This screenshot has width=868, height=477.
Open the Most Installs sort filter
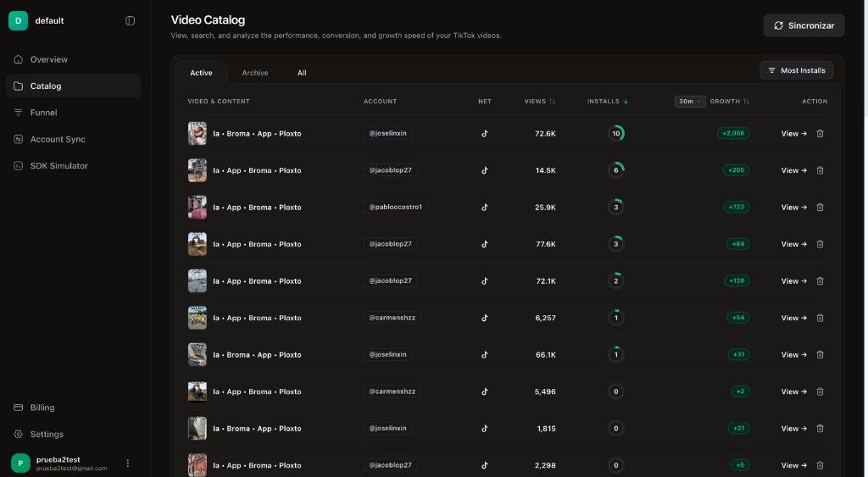tap(796, 70)
